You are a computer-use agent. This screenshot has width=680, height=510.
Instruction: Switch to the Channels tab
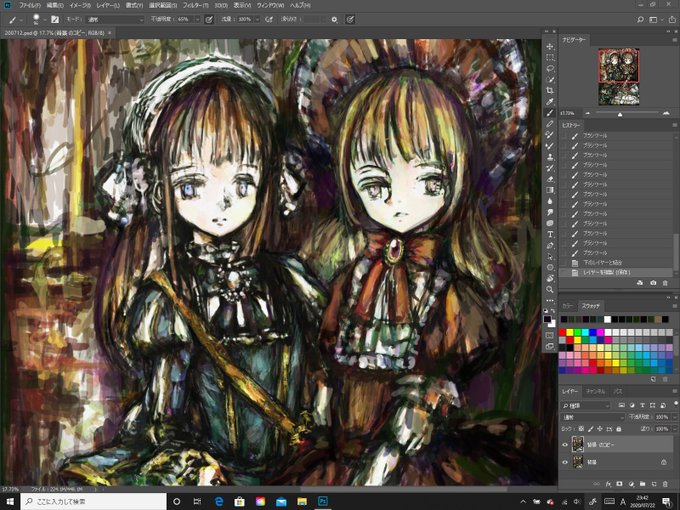click(x=595, y=391)
